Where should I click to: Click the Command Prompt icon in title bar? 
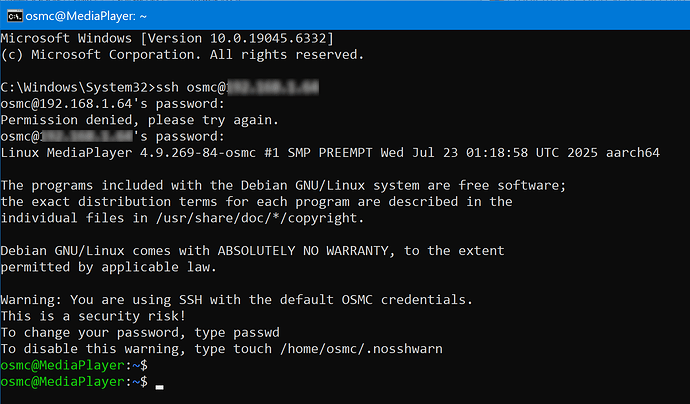[x=13, y=14]
